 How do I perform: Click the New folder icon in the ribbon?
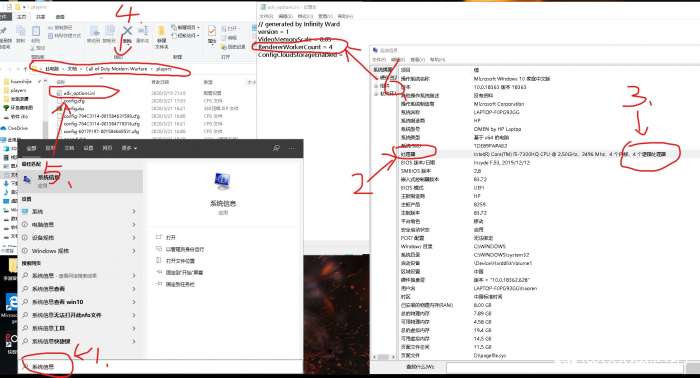click(x=161, y=31)
